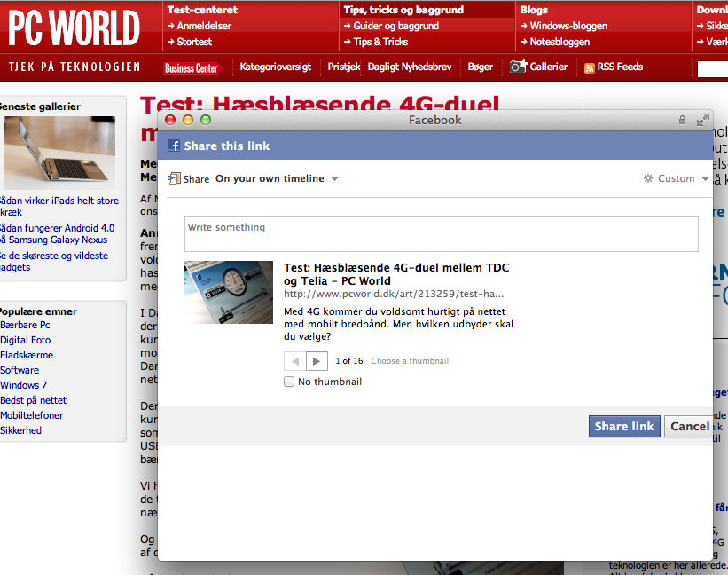
Task: Click the fullscreen arrows icon in Facebook window
Action: point(703,120)
